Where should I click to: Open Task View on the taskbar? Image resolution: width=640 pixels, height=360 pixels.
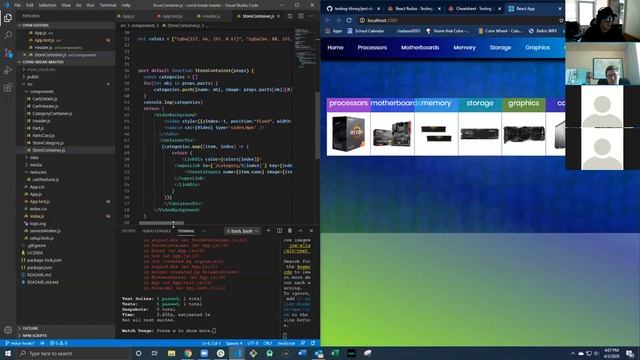coord(155,353)
